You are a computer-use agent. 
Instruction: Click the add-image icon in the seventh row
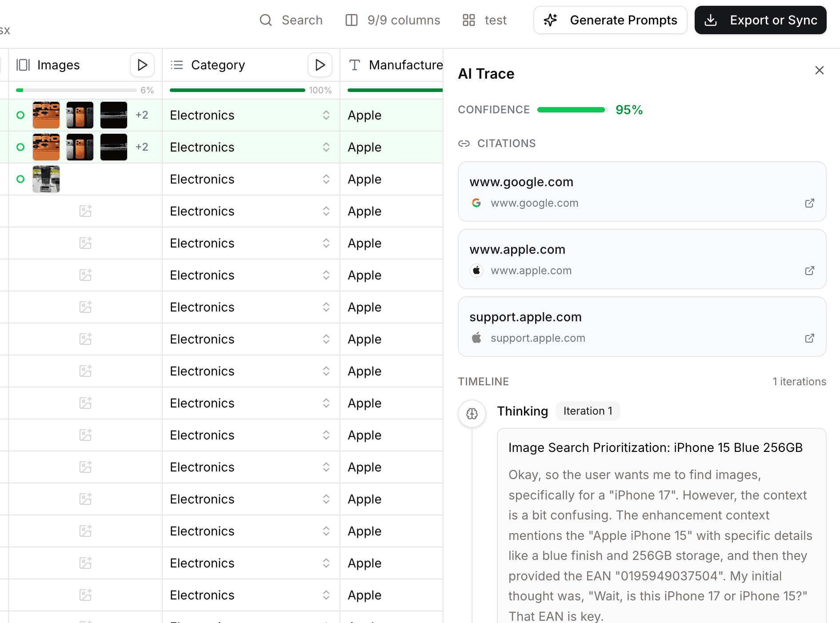pos(85,307)
